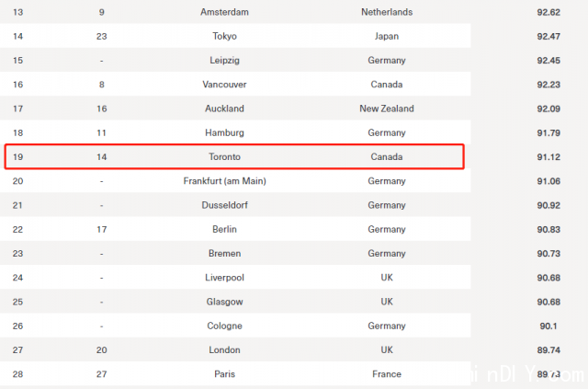This screenshot has height=389, width=588.
Task: Click the Japan country cell
Action: click(x=387, y=37)
